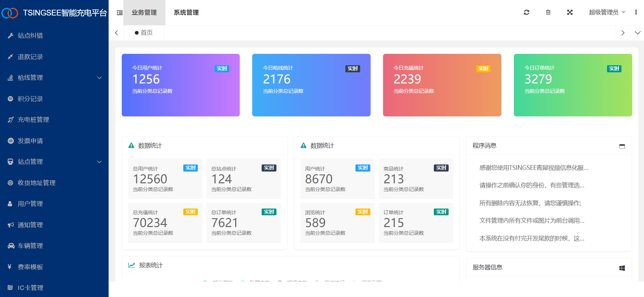Open the tab options down-arrow dropdown
The width and height of the screenshot is (644, 297).
638,33
